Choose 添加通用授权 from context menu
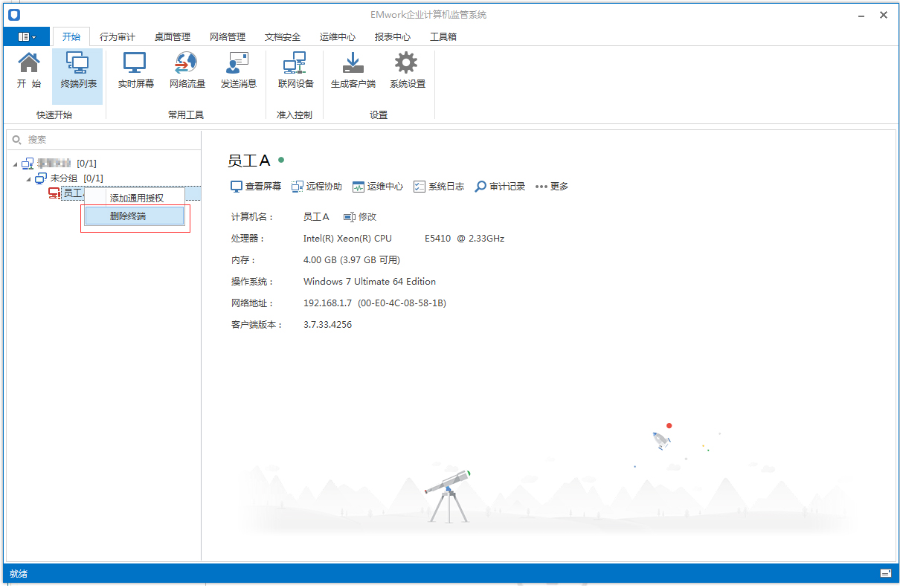Screen dimensions: 900x588 tap(136, 198)
